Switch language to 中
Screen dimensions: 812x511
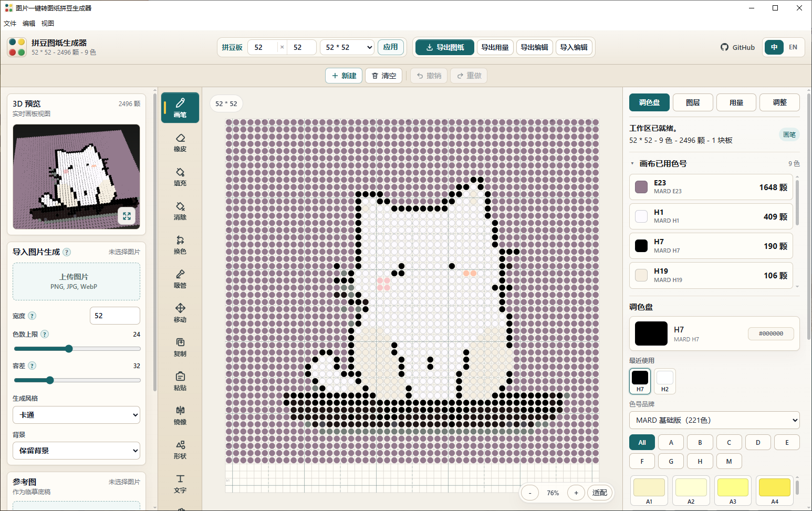tap(774, 47)
